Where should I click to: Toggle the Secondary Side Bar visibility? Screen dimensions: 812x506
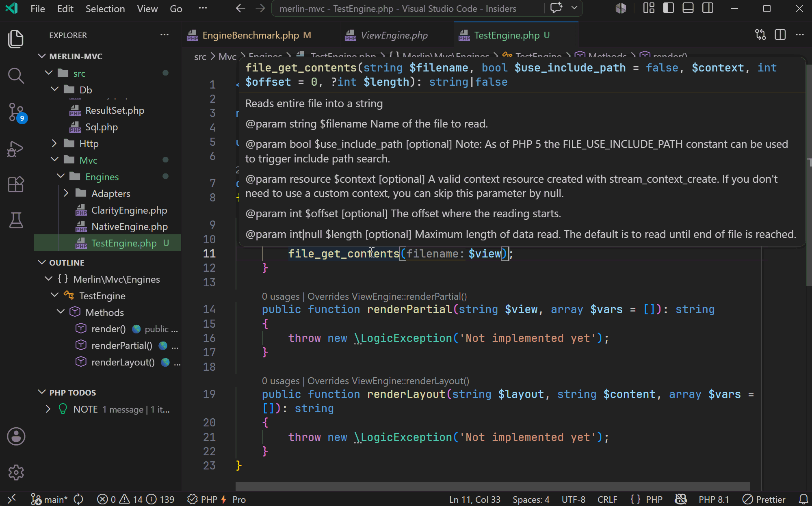(x=708, y=9)
